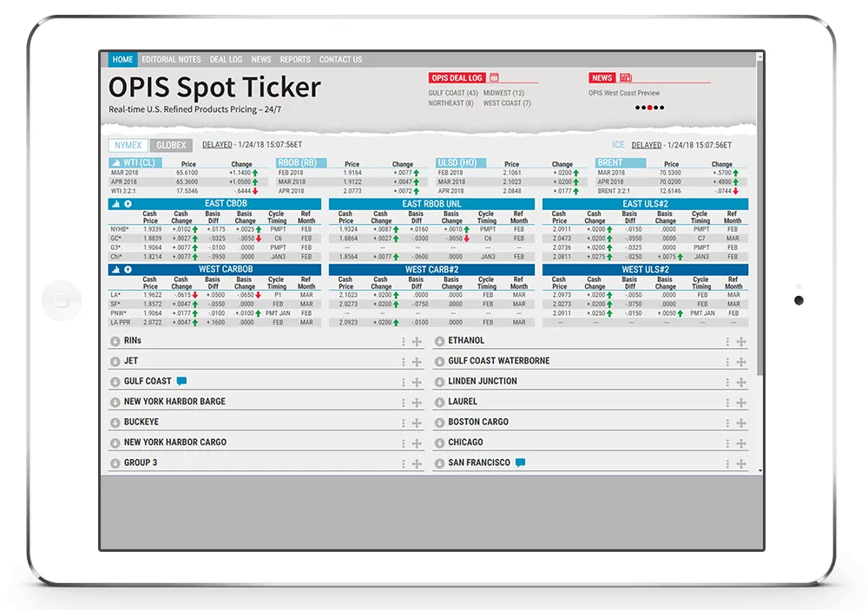
Task: Click chart icon in WTI (CL) header
Action: pos(116,163)
